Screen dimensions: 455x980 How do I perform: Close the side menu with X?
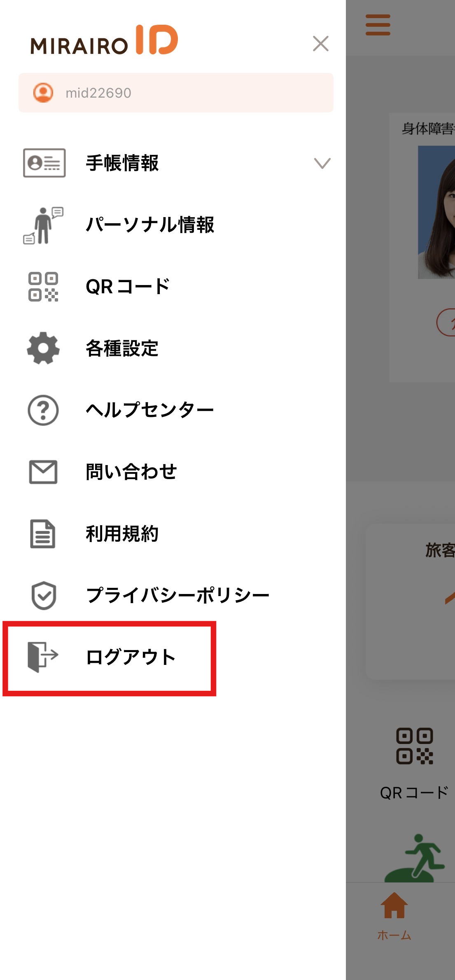click(320, 43)
